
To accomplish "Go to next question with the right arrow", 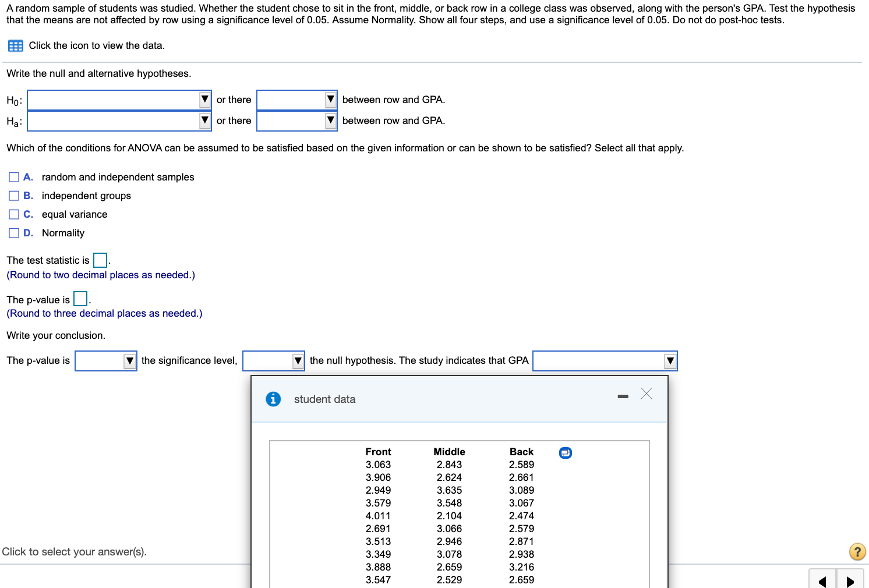I will point(850,580).
